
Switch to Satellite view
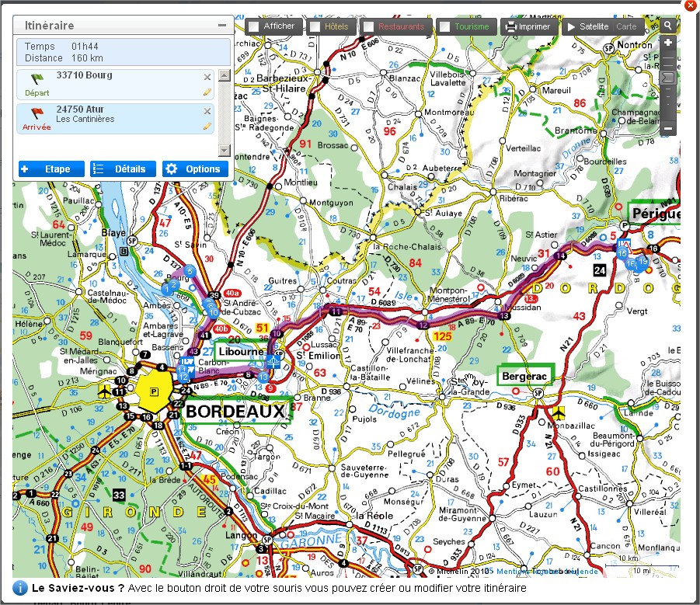pyautogui.click(x=587, y=26)
